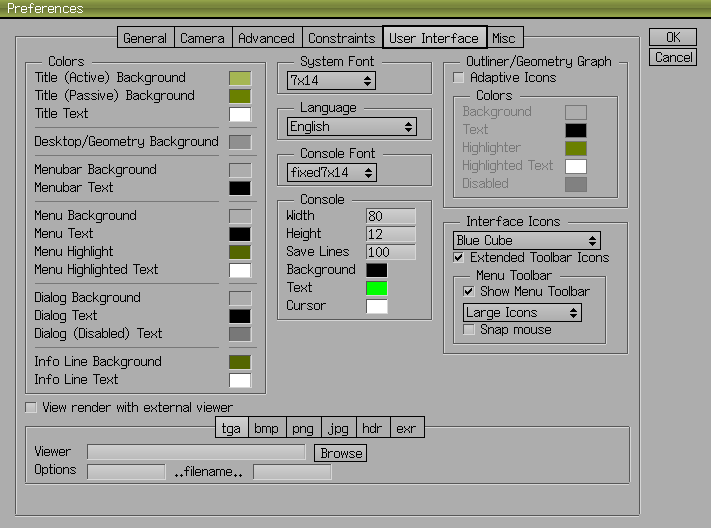Change the Title Text color swatch
The width and height of the screenshot is (711, 528).
[240, 114]
